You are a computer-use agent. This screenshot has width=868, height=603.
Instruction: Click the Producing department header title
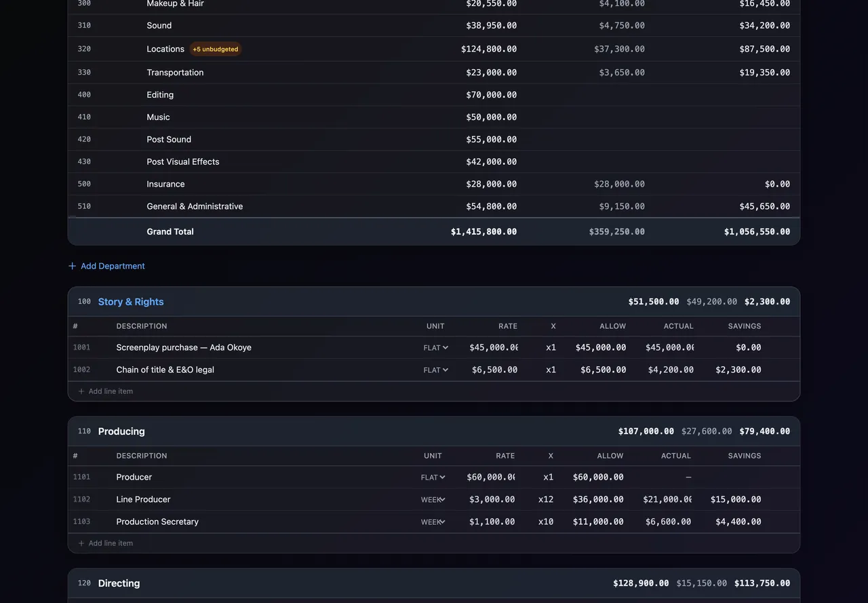tap(121, 431)
